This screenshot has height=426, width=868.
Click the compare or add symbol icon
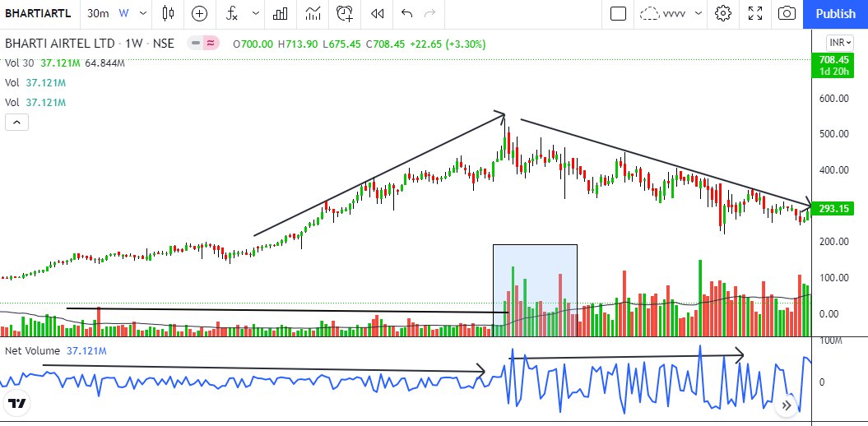pyautogui.click(x=199, y=13)
